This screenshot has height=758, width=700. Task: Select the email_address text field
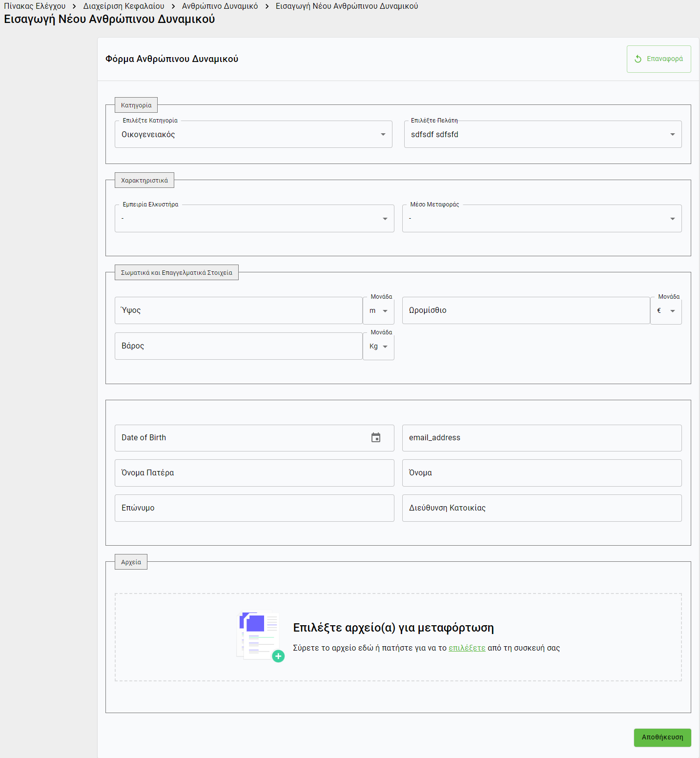click(541, 438)
